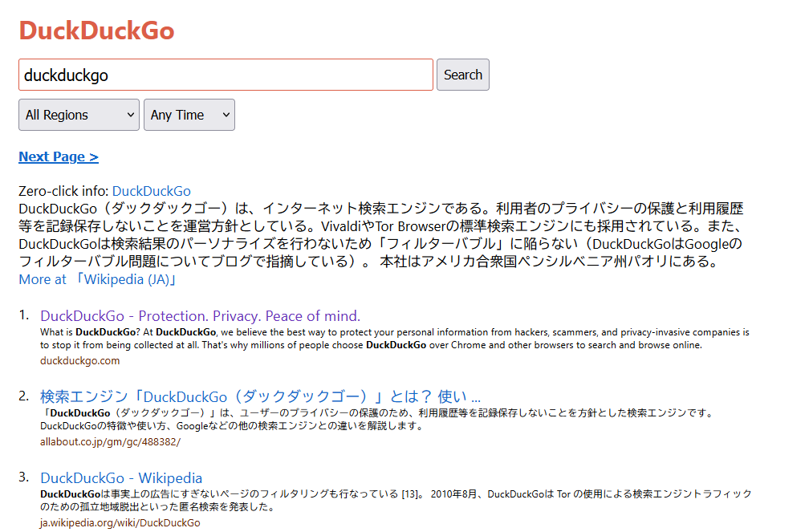Screen dimensions: 809x532
Task: Open the Zero-click info DuckDuckGo link
Action: [x=152, y=191]
